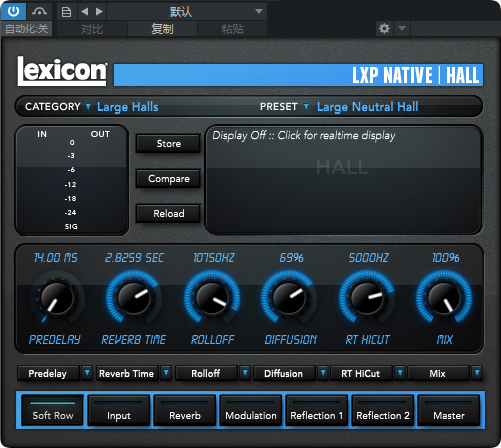Click the Diffusion knob
The height and width of the screenshot is (448, 501).
tap(289, 297)
